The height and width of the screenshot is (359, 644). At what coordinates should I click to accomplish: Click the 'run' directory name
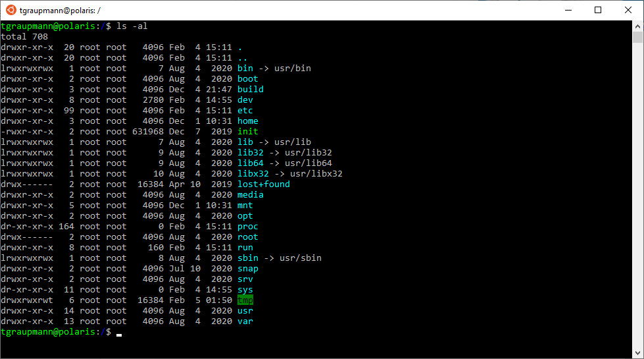coord(245,248)
